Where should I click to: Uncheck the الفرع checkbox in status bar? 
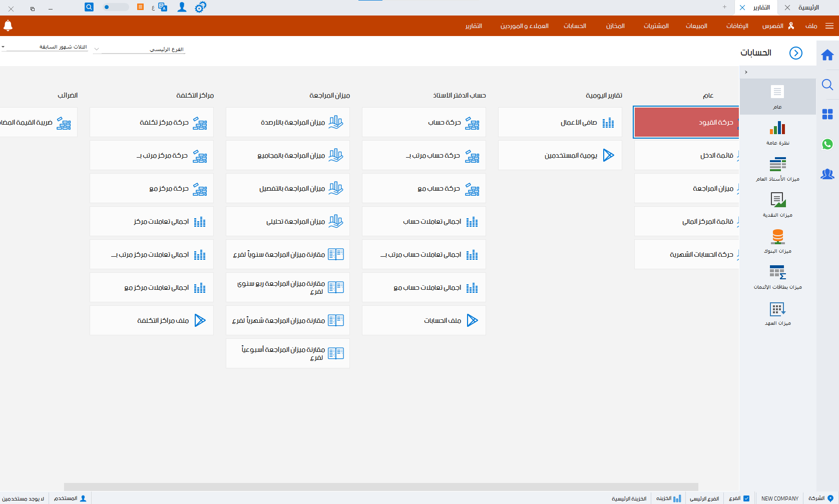[x=746, y=498]
